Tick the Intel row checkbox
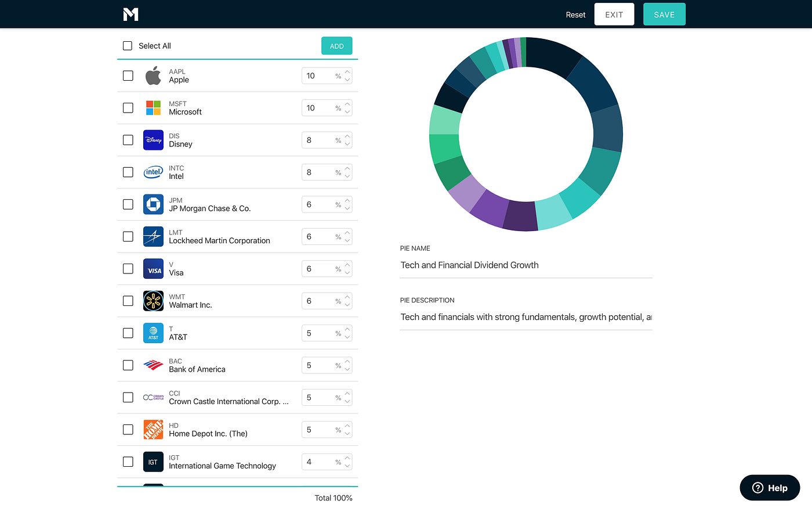This screenshot has width=812, height=508. (x=128, y=172)
